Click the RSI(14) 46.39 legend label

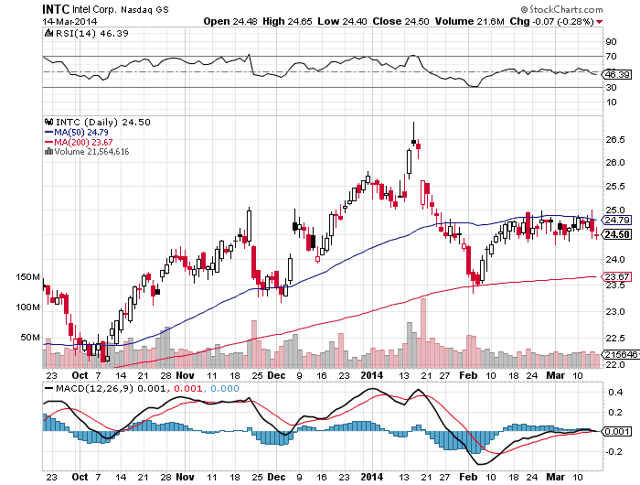click(x=92, y=33)
